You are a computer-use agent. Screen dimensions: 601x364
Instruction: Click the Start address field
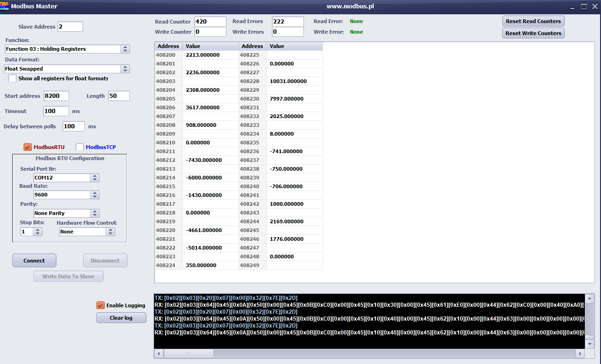[56, 96]
